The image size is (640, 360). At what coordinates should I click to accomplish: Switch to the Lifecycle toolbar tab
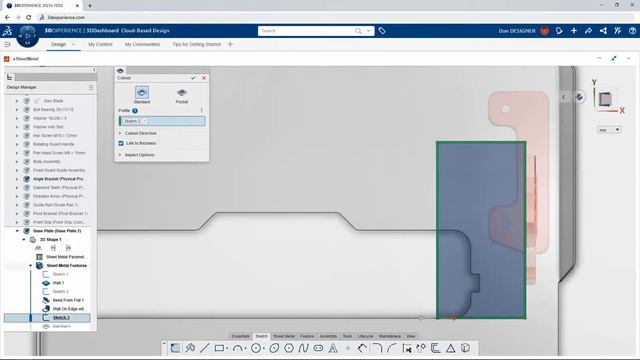(366, 336)
